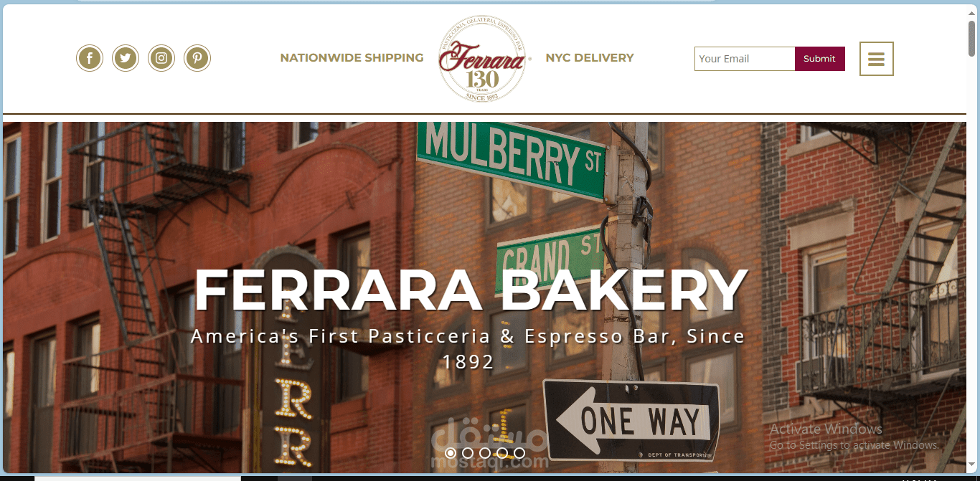980x481 pixels.
Task: Click the One Way sign in hero image
Action: 631,421
